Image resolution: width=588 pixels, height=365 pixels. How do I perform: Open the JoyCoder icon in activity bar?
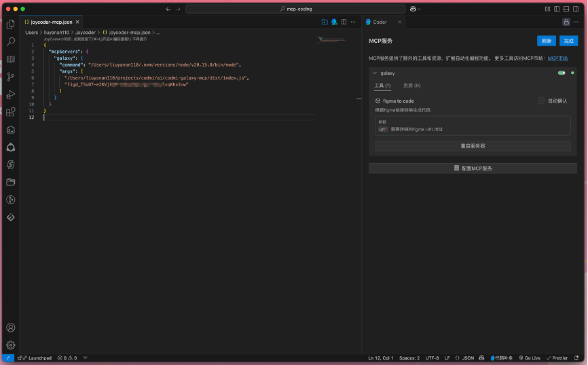[x=10, y=164]
